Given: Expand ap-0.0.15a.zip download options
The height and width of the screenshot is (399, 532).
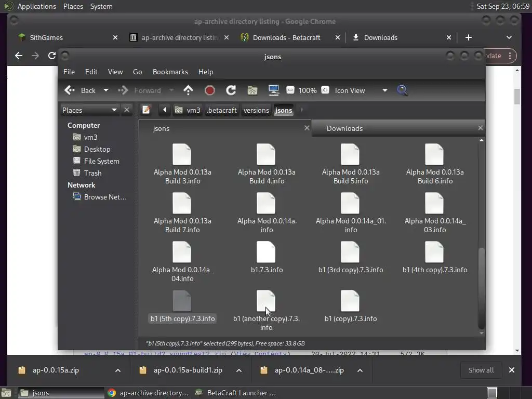Looking at the screenshot, I should (x=118, y=370).
